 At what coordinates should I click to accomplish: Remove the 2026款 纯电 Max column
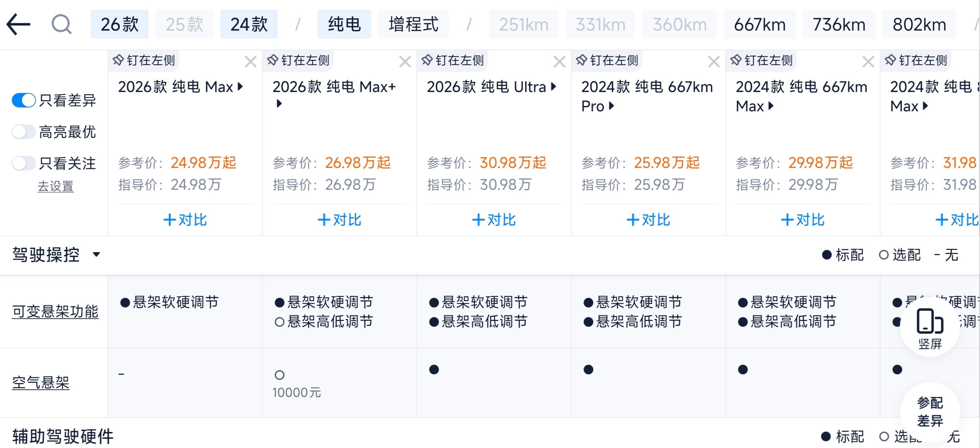[x=250, y=62]
